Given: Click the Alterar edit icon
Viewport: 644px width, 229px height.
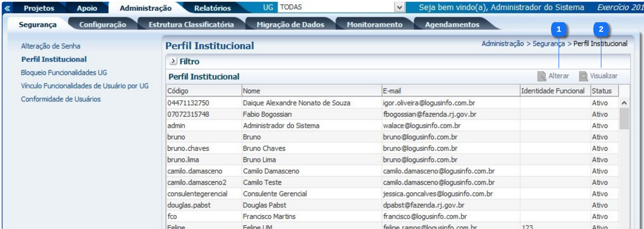Looking at the screenshot, I should point(542,76).
